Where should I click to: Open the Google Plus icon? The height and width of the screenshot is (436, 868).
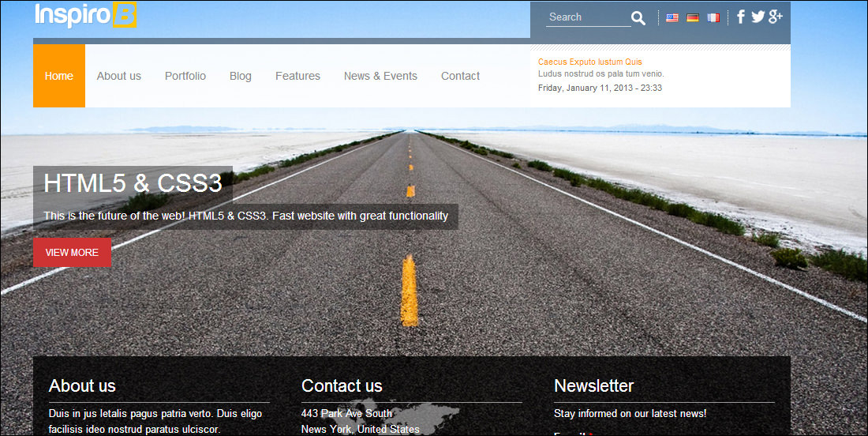[776, 17]
